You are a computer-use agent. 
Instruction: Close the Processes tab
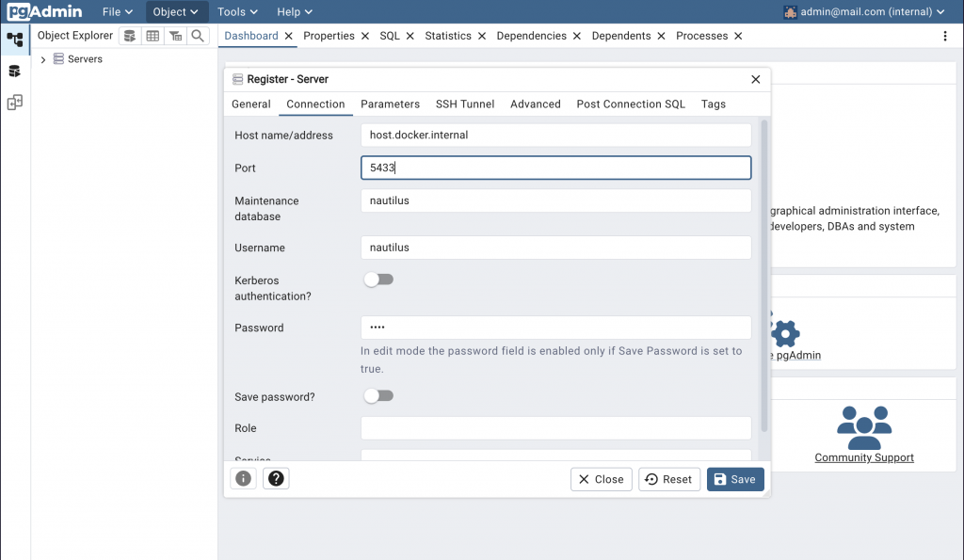[x=738, y=37]
